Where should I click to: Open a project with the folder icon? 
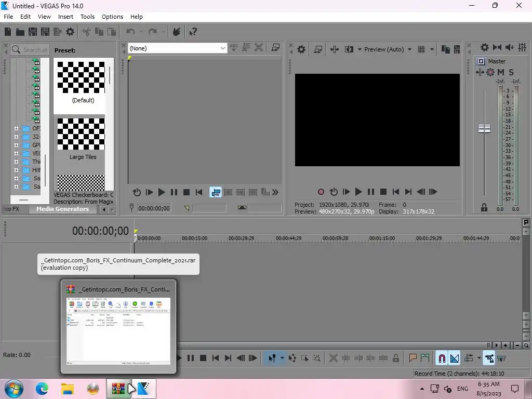[x=20, y=32]
